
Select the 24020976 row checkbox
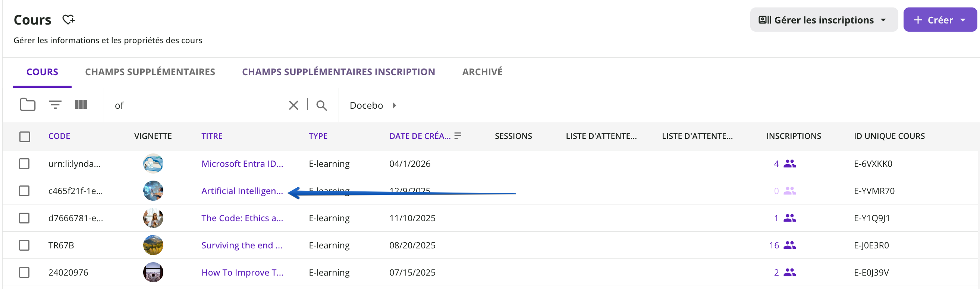tap(24, 272)
